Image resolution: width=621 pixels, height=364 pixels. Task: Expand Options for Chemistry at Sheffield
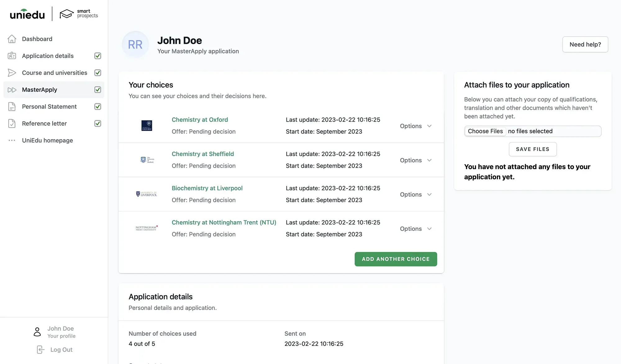[x=416, y=160]
